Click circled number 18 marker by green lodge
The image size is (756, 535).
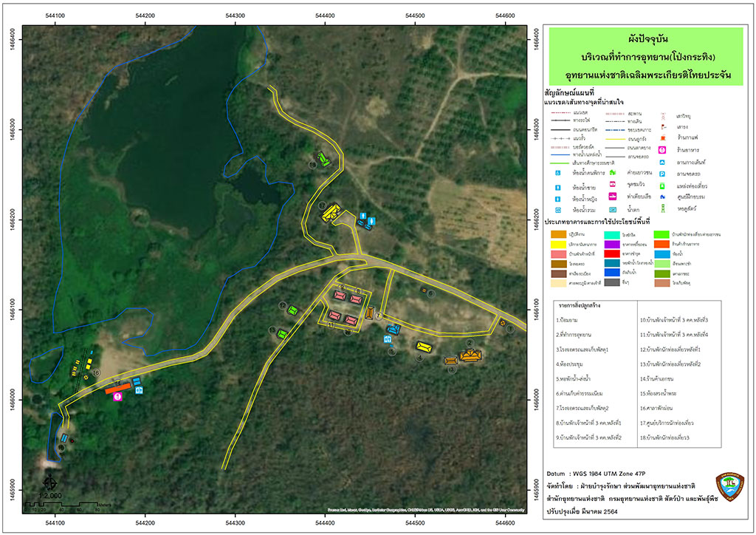pyautogui.click(x=313, y=165)
